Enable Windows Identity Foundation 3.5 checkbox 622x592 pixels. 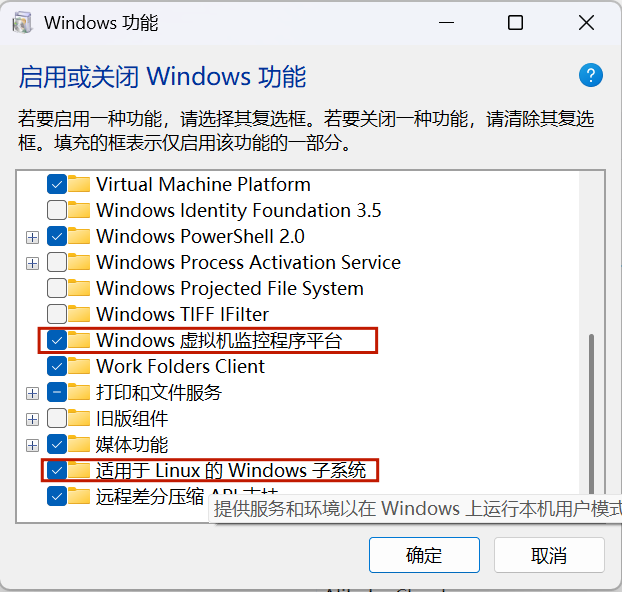click(x=57, y=210)
